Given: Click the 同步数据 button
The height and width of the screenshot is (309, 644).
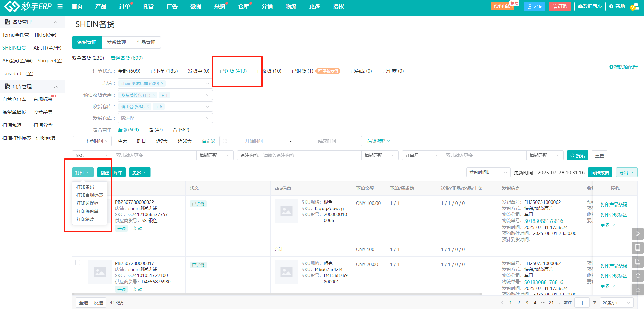Looking at the screenshot, I should (x=600, y=172).
